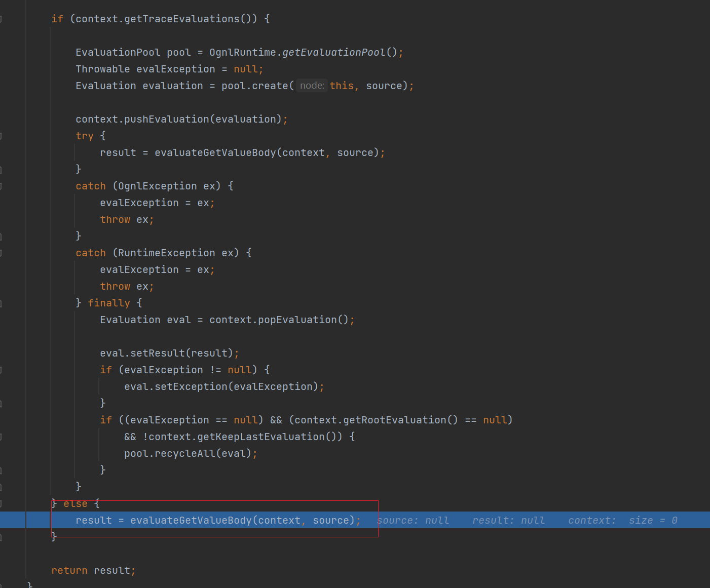
Task: Click the OgnlRuntime class reference
Action: point(243,52)
